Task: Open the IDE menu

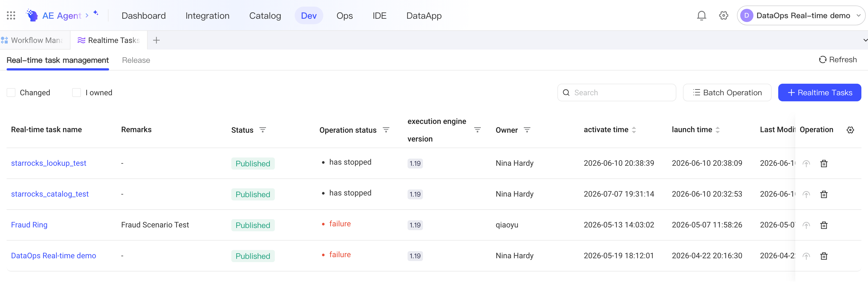Action: tap(379, 15)
